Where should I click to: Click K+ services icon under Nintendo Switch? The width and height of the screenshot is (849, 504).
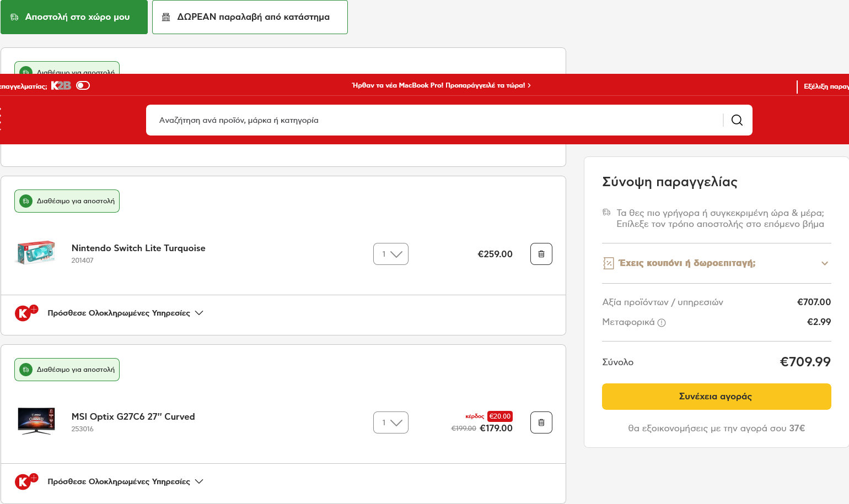[x=26, y=313]
